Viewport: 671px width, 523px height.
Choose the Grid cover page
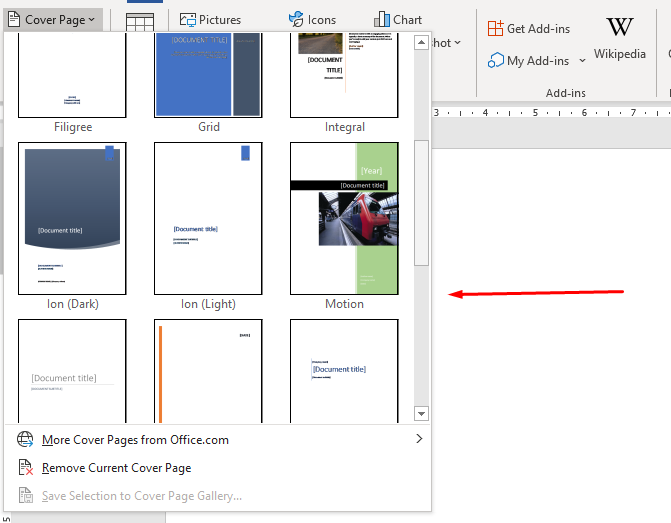(208, 75)
